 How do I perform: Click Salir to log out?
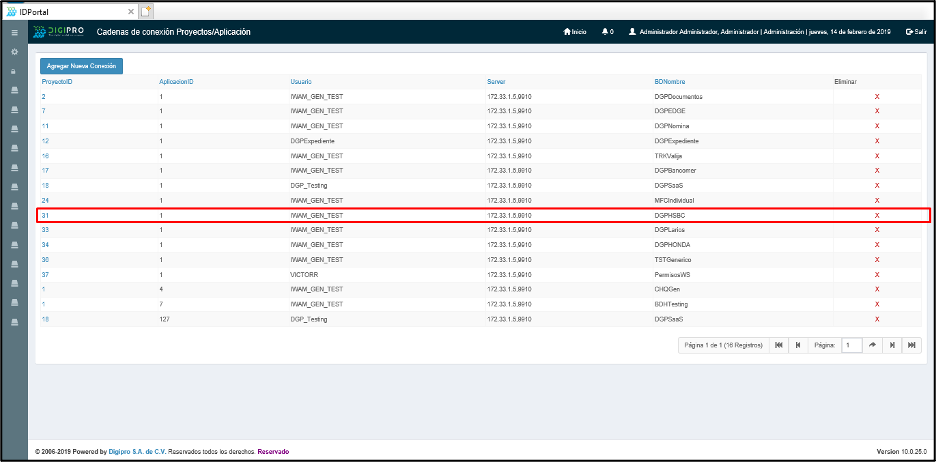[x=915, y=32]
